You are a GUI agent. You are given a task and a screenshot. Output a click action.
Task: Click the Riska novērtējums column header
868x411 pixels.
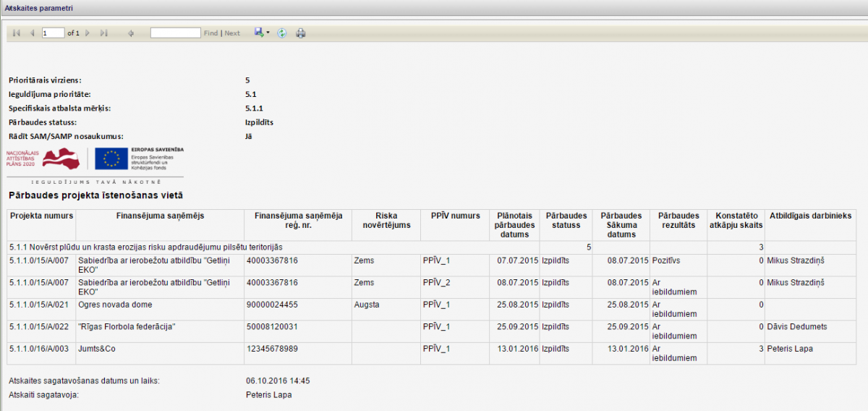pos(386,220)
